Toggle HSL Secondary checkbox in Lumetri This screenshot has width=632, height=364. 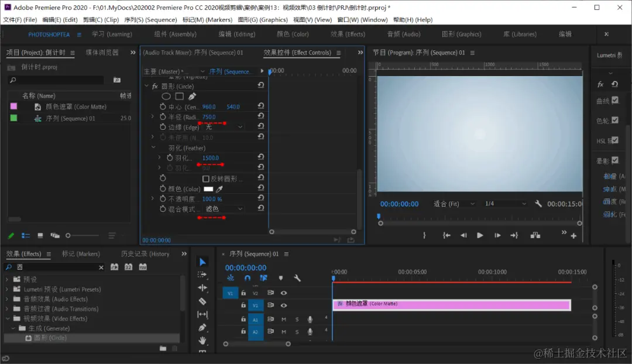[615, 140]
